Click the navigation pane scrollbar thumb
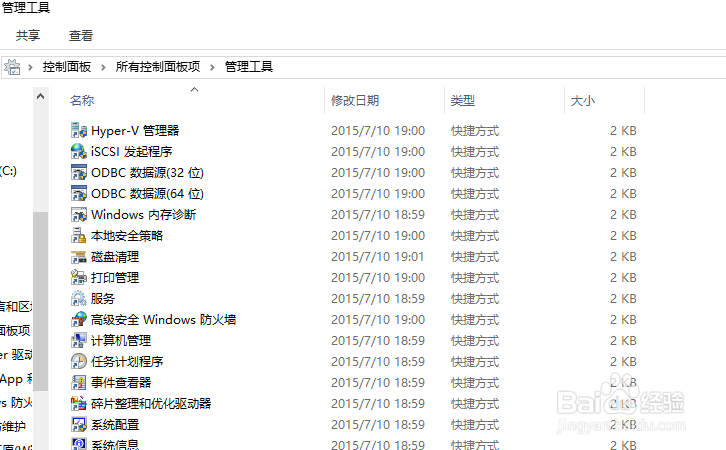Viewport: 726px width, 450px height. click(x=41, y=301)
